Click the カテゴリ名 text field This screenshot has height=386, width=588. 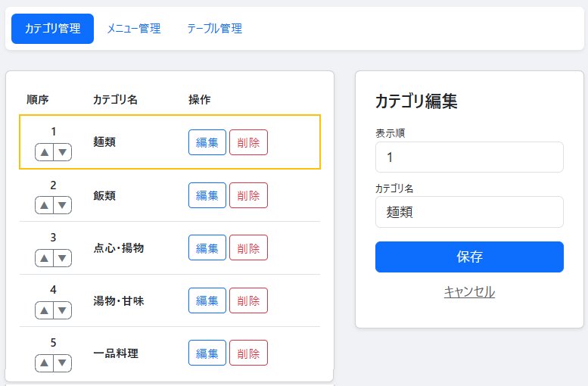pos(469,212)
